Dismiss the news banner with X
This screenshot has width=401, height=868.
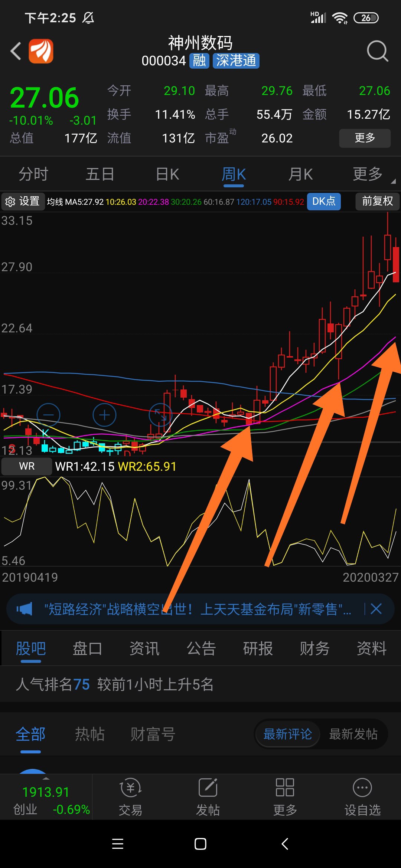[376, 609]
